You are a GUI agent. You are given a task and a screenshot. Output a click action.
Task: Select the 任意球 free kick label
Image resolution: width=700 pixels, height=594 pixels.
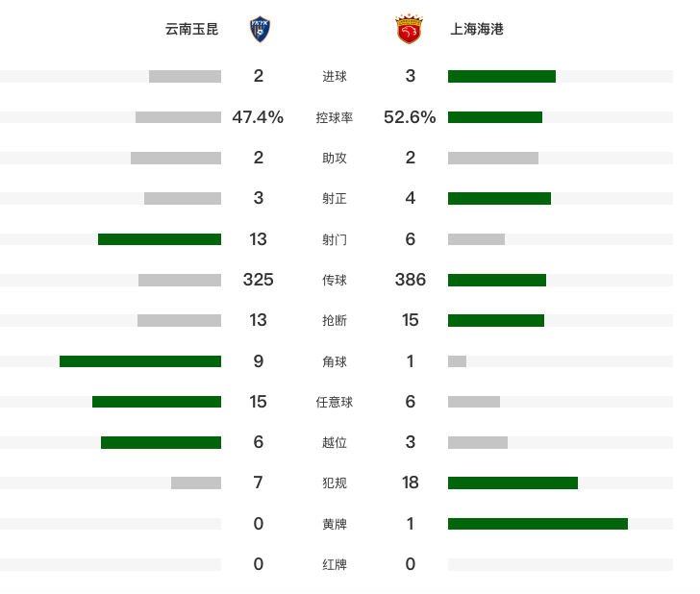335,402
